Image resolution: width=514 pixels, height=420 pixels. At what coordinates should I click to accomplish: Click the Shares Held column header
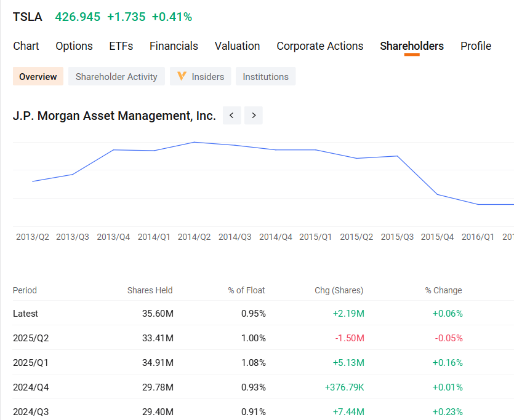coord(150,290)
